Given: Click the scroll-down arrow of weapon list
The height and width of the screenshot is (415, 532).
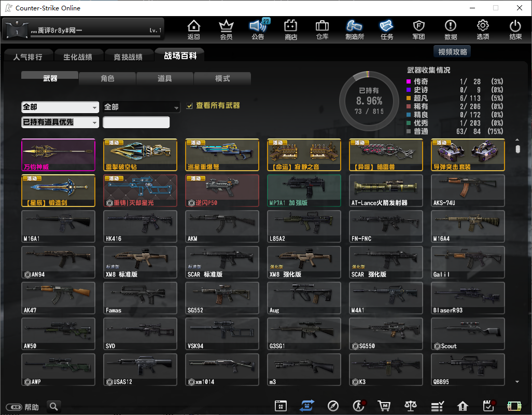Looking at the screenshot, I should coord(517,382).
